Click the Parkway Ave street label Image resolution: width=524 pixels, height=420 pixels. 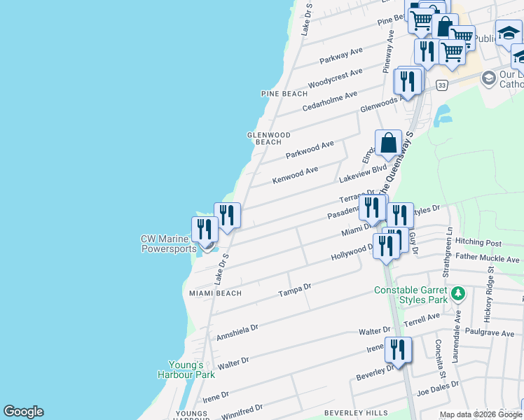tap(341, 56)
